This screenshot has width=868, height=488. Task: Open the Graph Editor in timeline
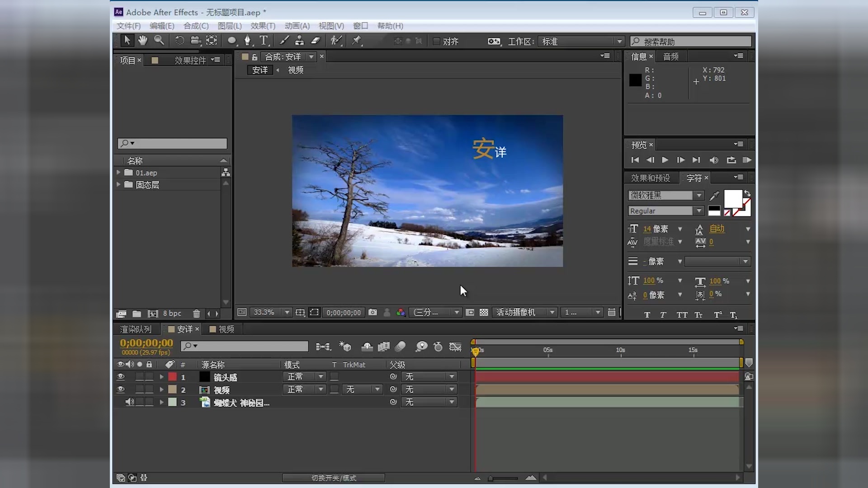[x=455, y=347]
